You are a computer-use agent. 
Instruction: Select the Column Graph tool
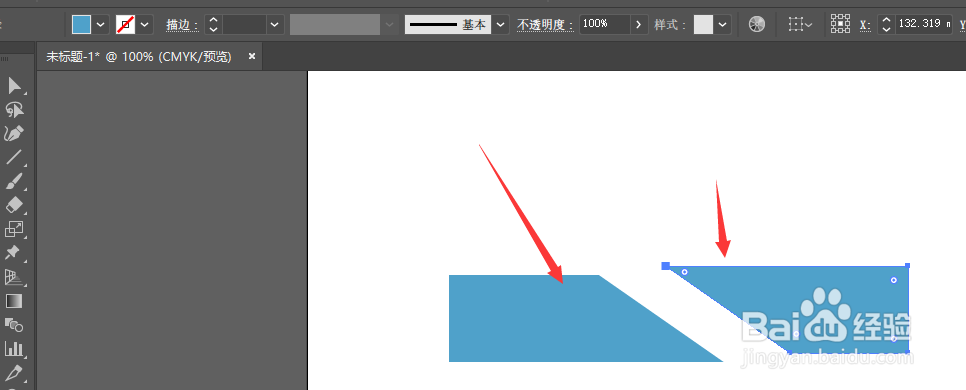[14, 349]
